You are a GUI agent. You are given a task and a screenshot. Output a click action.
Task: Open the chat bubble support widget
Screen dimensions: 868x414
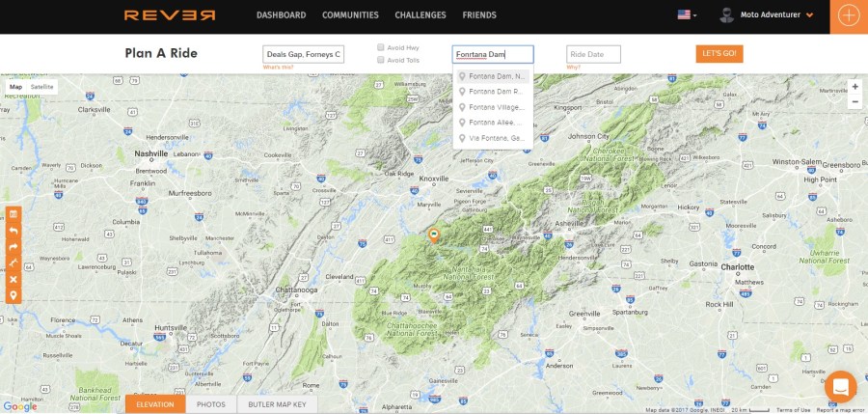[x=840, y=387]
